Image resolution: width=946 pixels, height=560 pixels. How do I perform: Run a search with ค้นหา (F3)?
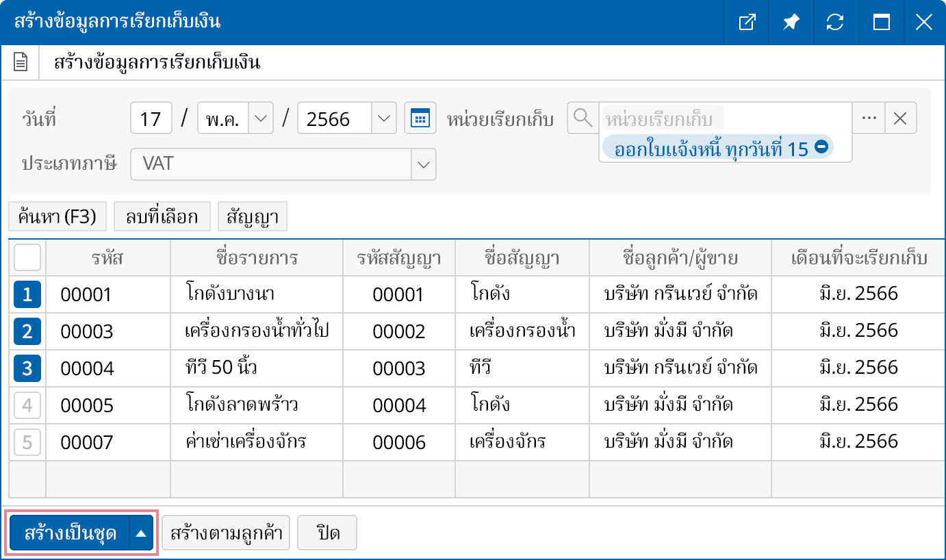point(57,216)
